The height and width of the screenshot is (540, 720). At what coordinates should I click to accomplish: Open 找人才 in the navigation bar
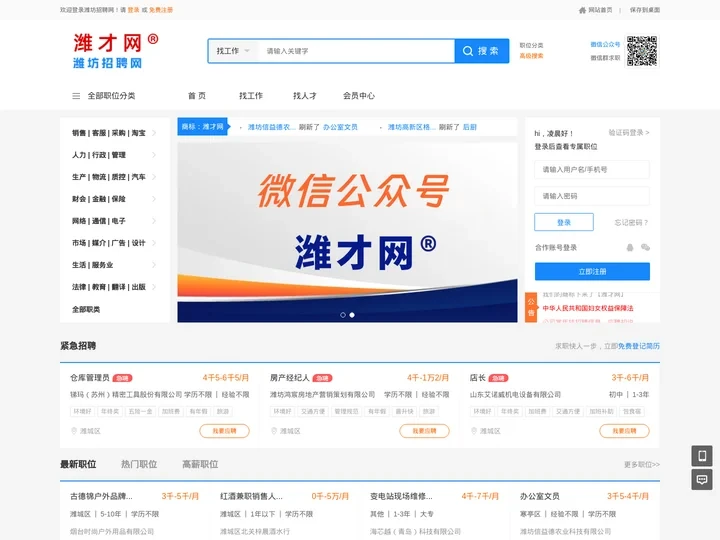pos(304,96)
